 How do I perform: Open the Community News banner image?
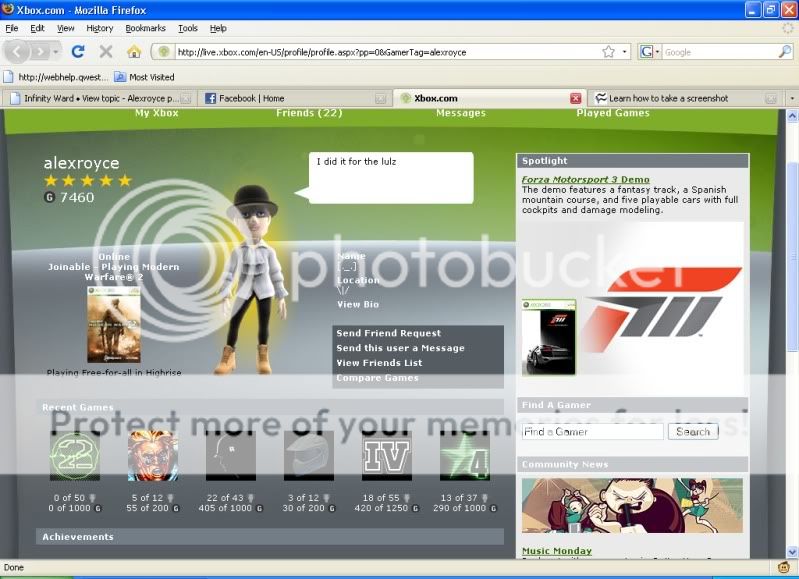click(632, 506)
